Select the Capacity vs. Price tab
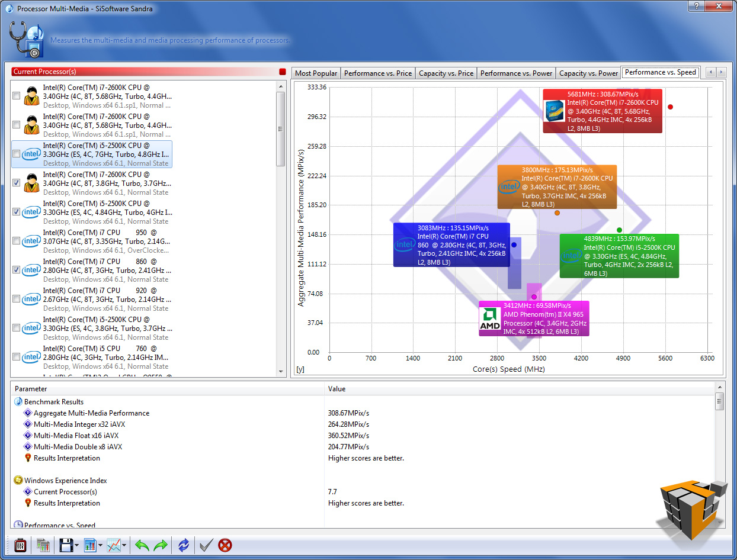737x560 pixels. [x=446, y=73]
